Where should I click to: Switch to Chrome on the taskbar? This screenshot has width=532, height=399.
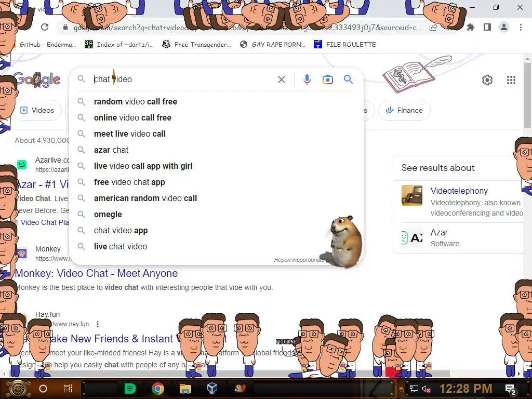click(x=158, y=389)
